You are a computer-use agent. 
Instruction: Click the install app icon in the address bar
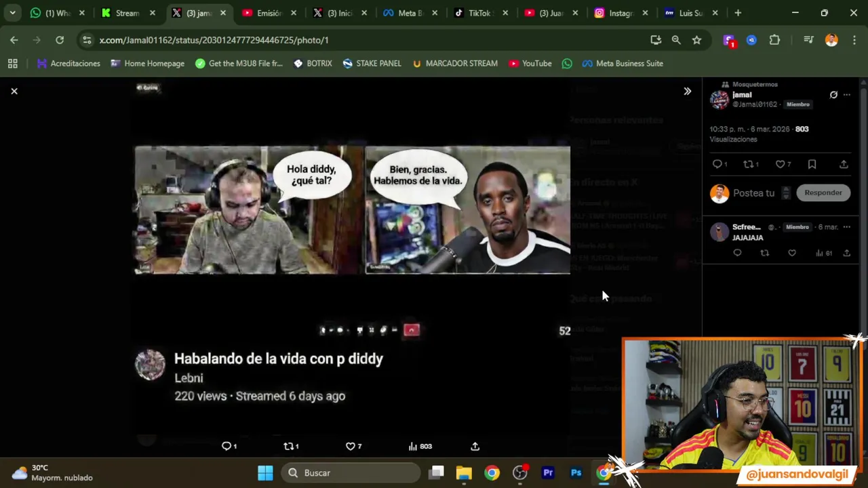(656, 40)
